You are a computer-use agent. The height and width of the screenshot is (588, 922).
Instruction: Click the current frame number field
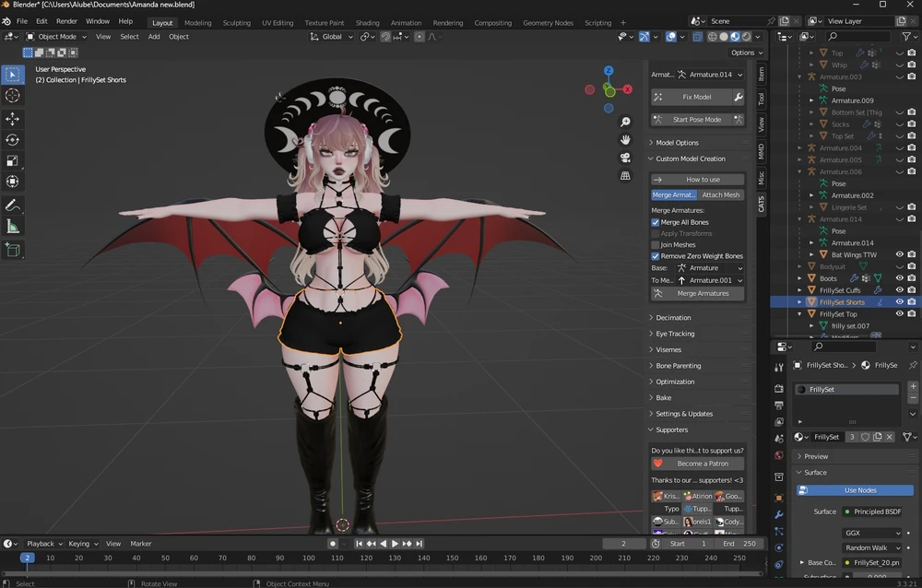(623, 544)
